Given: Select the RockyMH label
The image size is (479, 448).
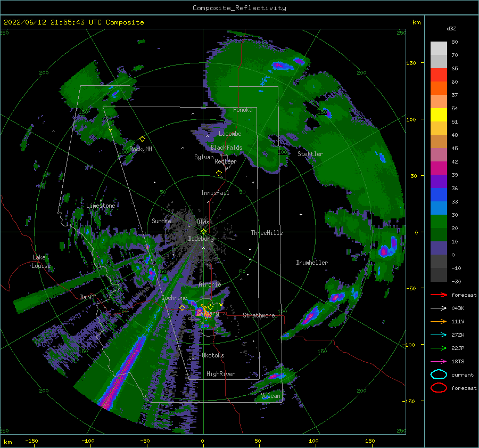Looking at the screenshot, I should click(141, 149).
